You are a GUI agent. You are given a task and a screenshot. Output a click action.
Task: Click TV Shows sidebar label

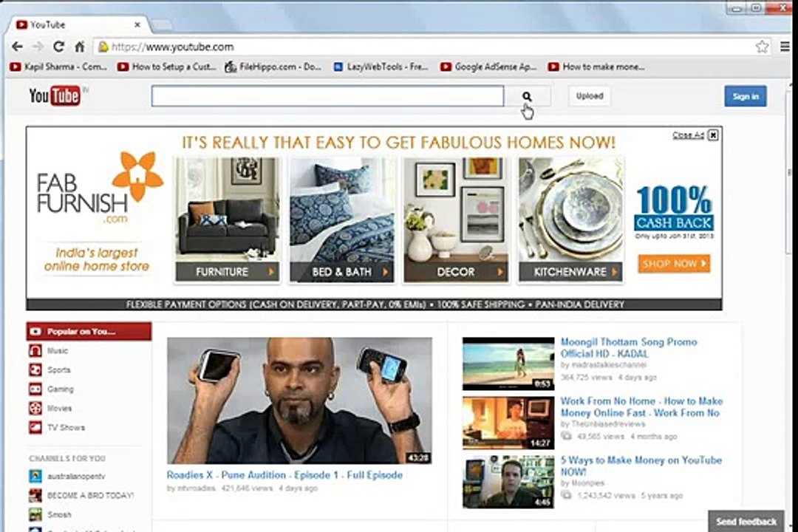66,428
